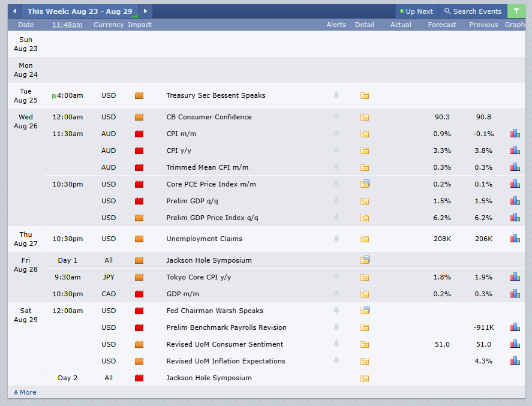532x406 pixels.
Task: Click the Currency column header
Action: (109, 25)
